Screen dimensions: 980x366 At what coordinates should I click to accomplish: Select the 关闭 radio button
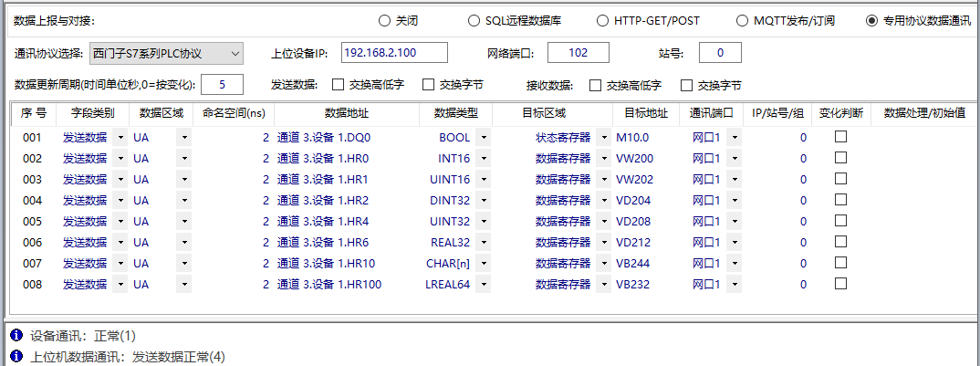pos(384,21)
